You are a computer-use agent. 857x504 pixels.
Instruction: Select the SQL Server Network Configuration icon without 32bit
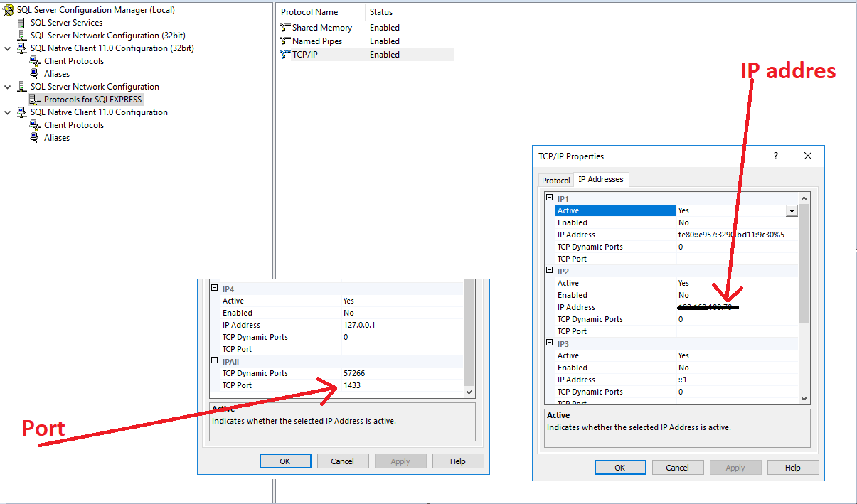[x=21, y=87]
